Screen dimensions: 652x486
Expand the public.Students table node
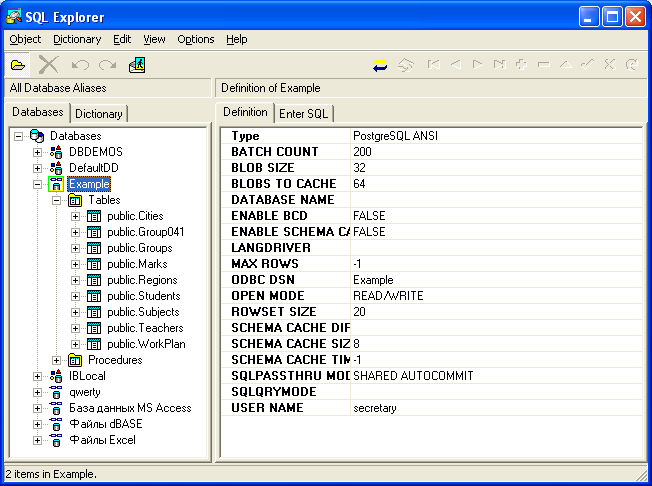[75, 296]
